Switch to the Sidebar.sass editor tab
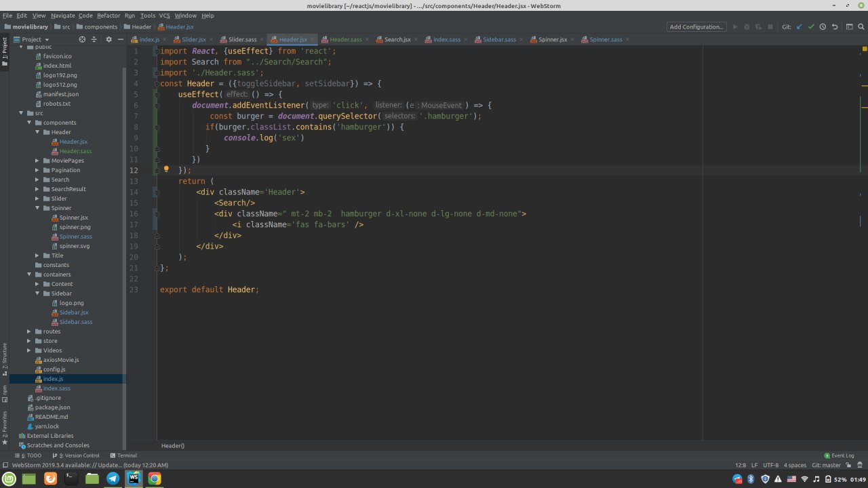The width and height of the screenshot is (868, 488). click(499, 39)
